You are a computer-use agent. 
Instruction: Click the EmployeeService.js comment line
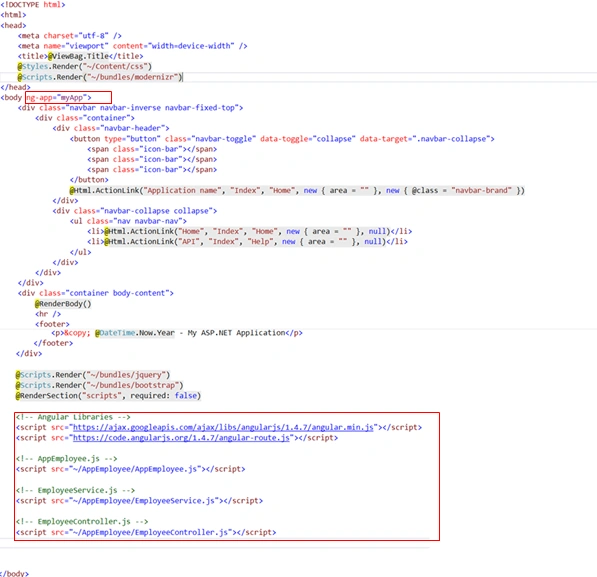(75, 491)
